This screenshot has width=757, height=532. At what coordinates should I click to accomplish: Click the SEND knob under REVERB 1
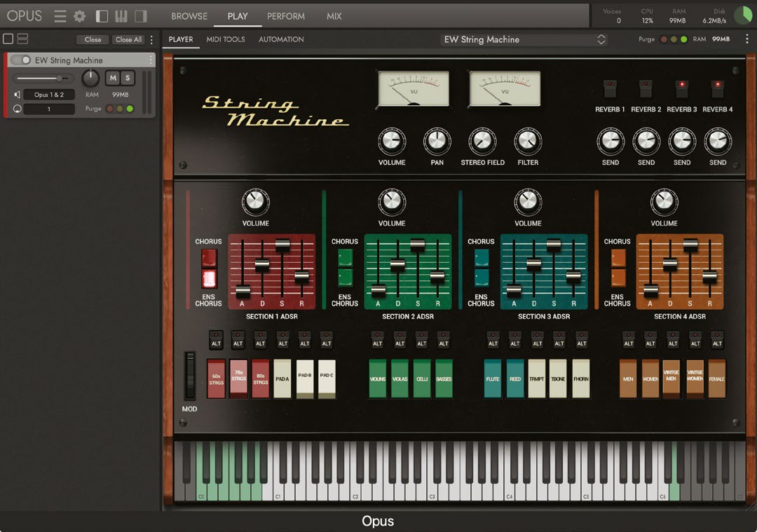pos(611,141)
